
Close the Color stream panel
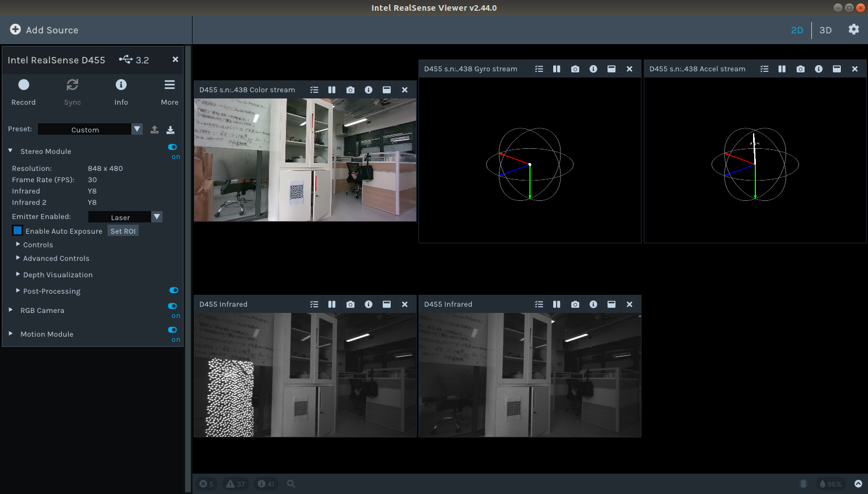(x=405, y=90)
